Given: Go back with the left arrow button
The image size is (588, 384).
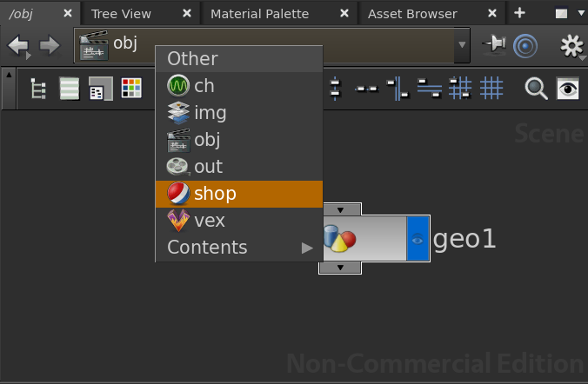Looking at the screenshot, I should tap(18, 45).
